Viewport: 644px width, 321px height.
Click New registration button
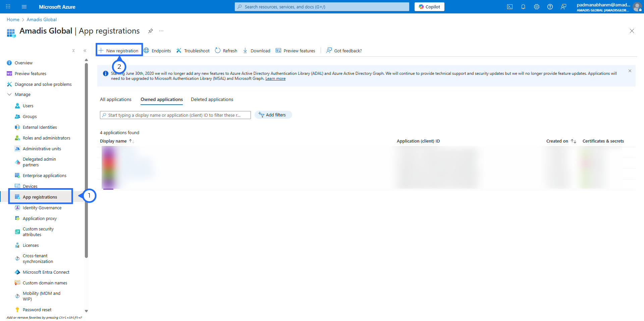point(119,51)
